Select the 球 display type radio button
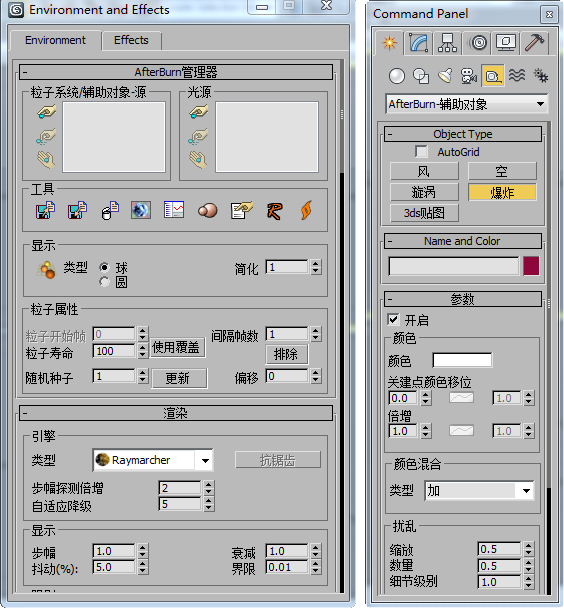 pyautogui.click(x=104, y=267)
